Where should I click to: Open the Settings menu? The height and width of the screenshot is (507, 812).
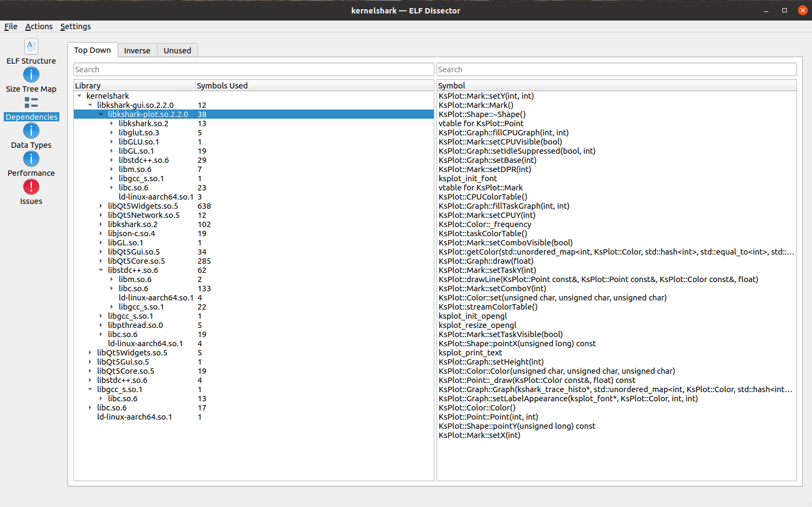point(76,26)
